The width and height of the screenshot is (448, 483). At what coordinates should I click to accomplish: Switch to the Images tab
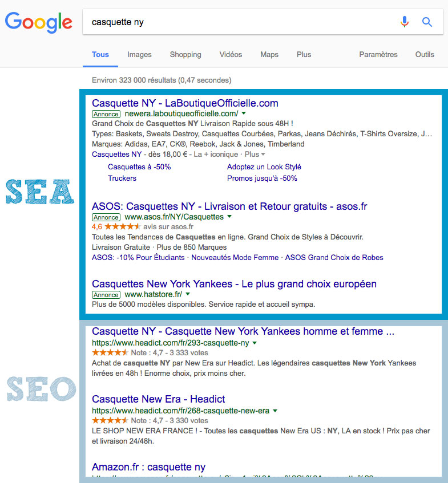click(x=139, y=55)
